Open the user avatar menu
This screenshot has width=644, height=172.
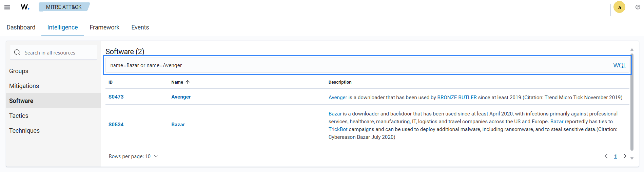click(x=619, y=7)
